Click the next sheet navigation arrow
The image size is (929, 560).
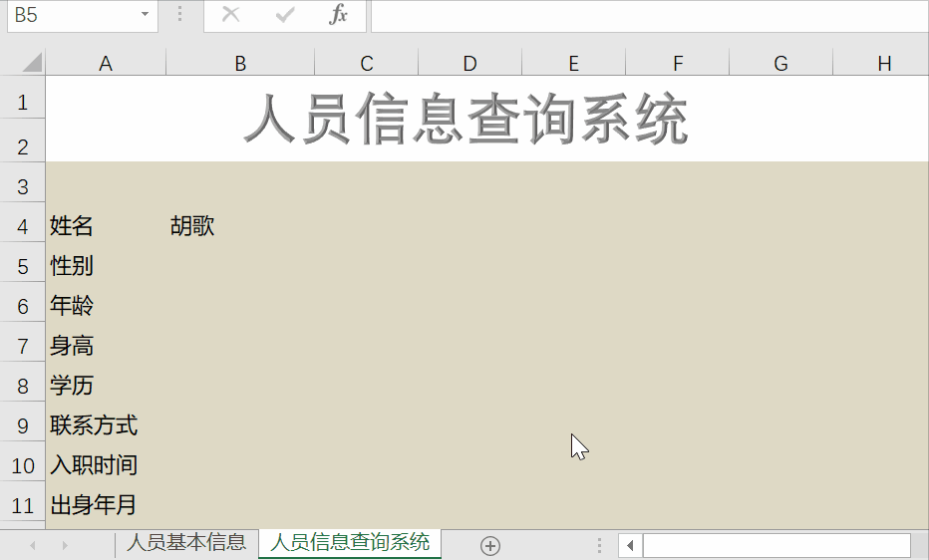click(x=65, y=545)
